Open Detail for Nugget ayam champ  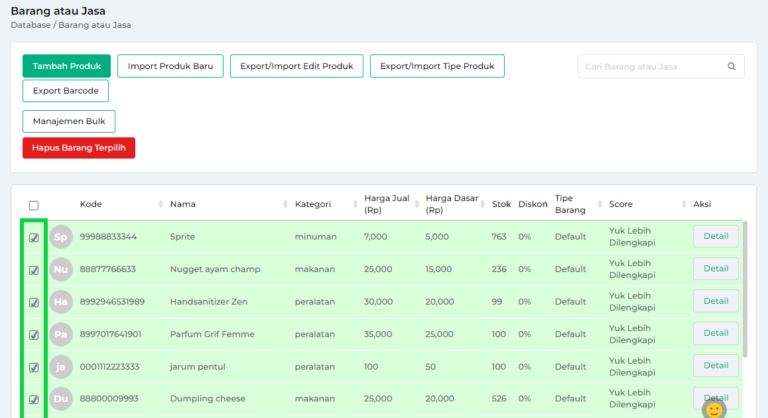pos(715,269)
